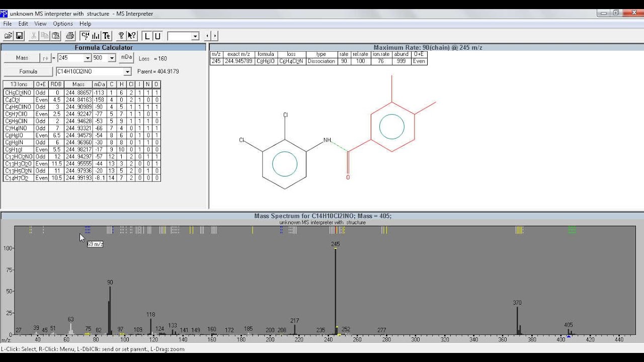This screenshot has height=362, width=644.
Task: Click the 245 m/z cell in fragment table
Action: 216,61
